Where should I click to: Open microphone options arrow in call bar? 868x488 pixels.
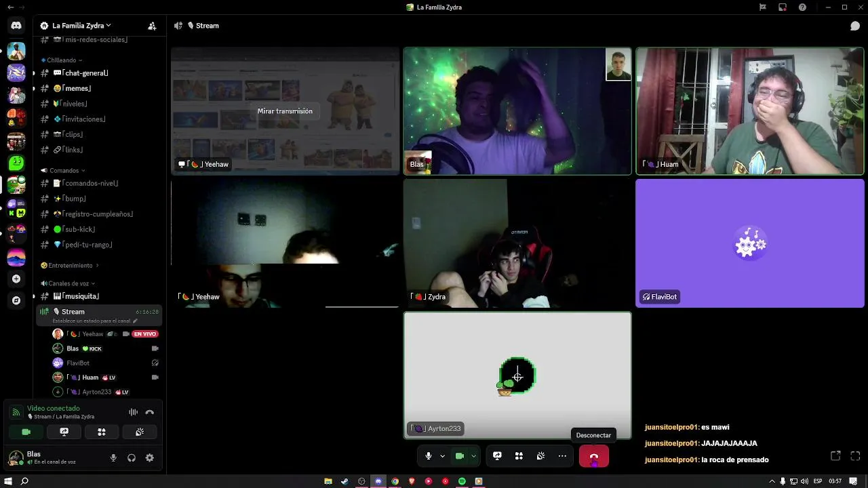click(x=442, y=456)
